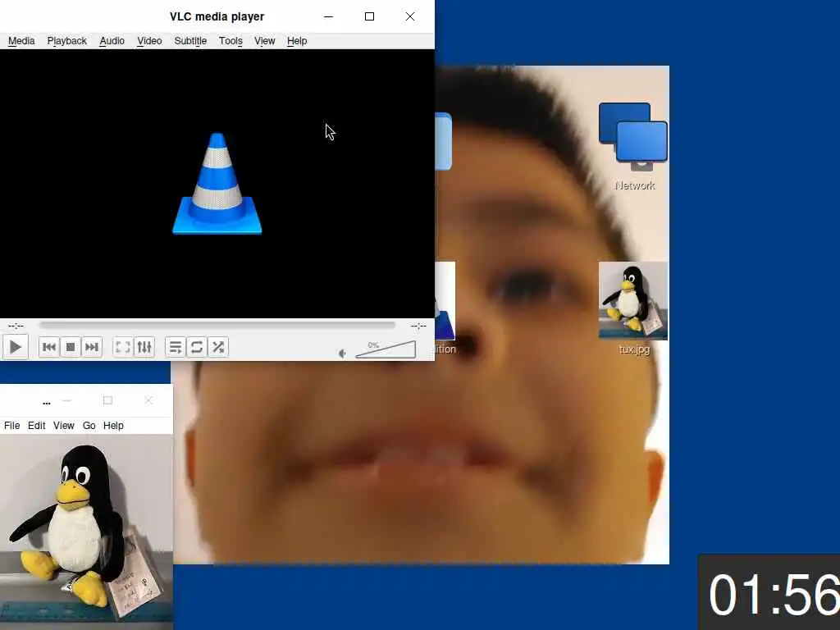
Task: Open the Media menu in VLC
Action: pos(21,41)
